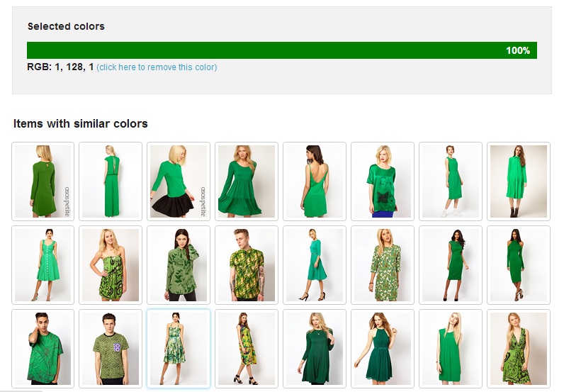Open green printed plunge V-neck dress
The image size is (564, 392).
click(x=519, y=349)
